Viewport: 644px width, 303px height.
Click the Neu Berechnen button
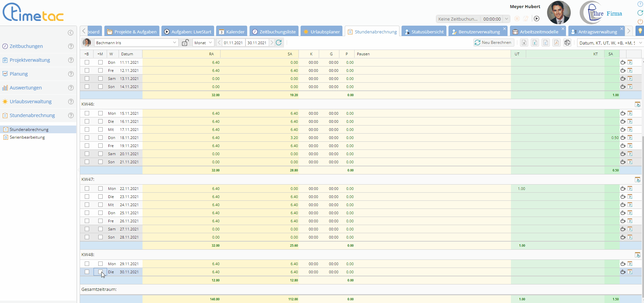click(x=493, y=43)
